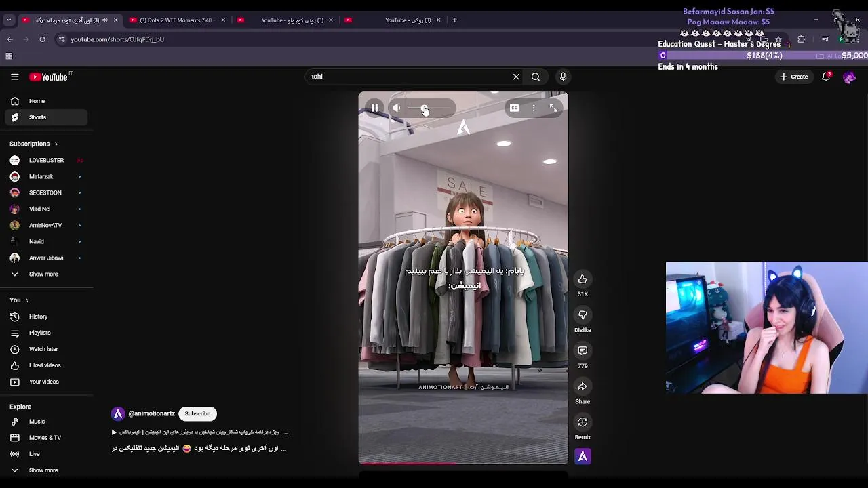The image size is (868, 488).
Task: Click the YouTube logo
Action: 49,77
